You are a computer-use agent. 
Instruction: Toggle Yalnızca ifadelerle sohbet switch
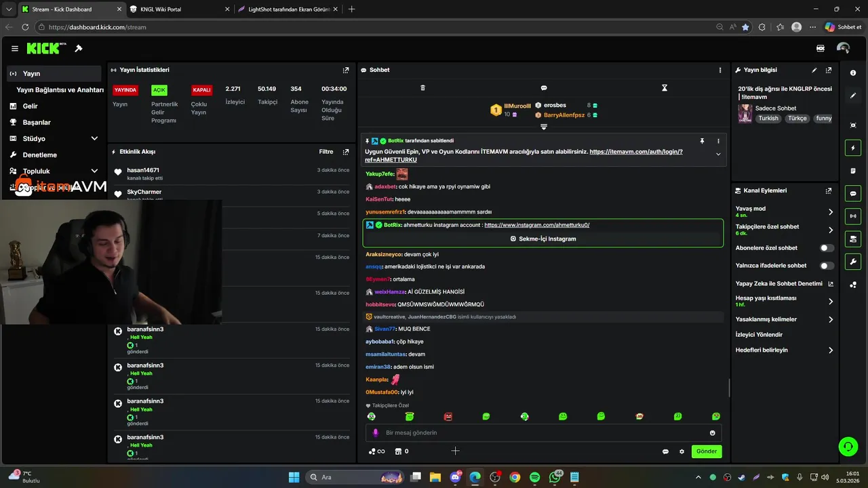pyautogui.click(x=827, y=266)
